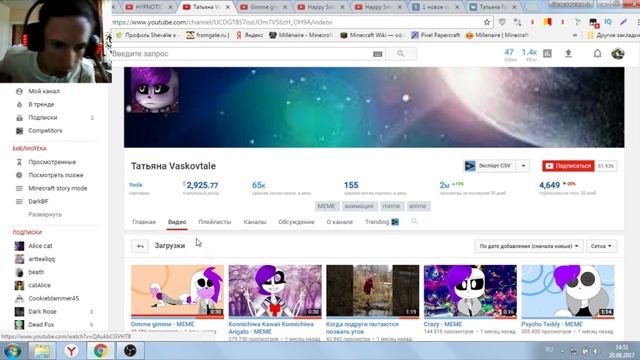The image size is (640, 360).
Task: Click the анимация tag chip
Action: (x=359, y=206)
